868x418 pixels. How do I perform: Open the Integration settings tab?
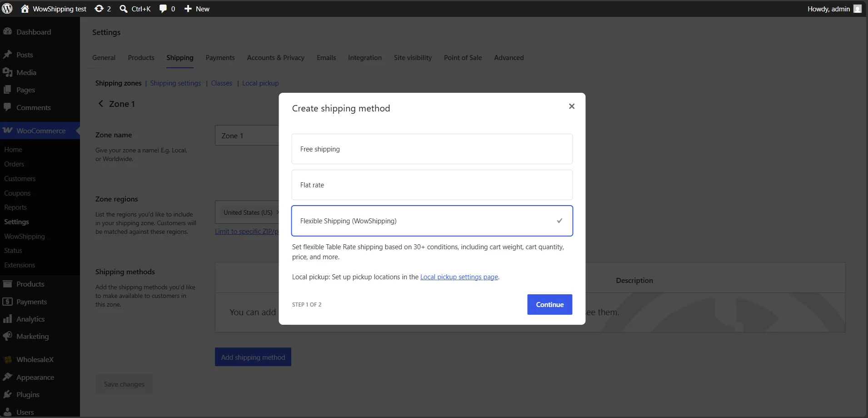[x=365, y=58]
